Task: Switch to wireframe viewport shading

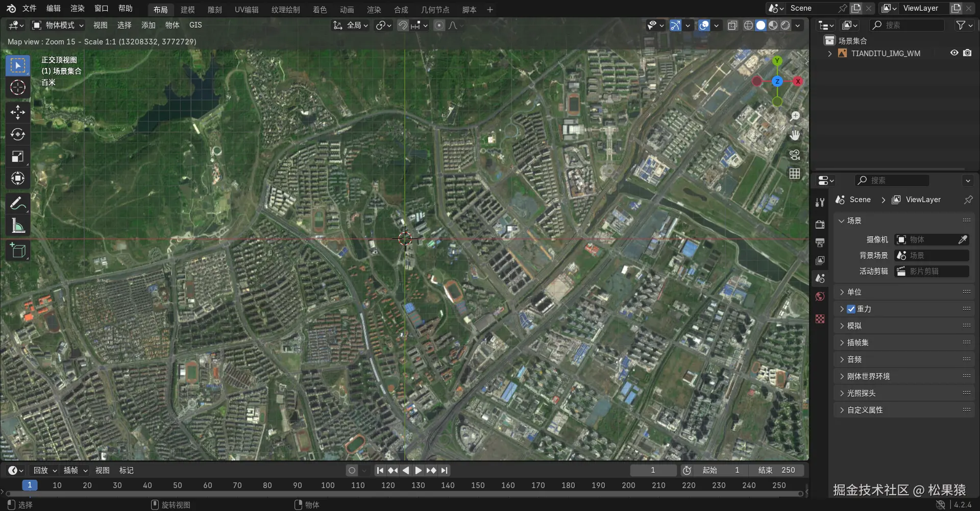Action: click(748, 25)
